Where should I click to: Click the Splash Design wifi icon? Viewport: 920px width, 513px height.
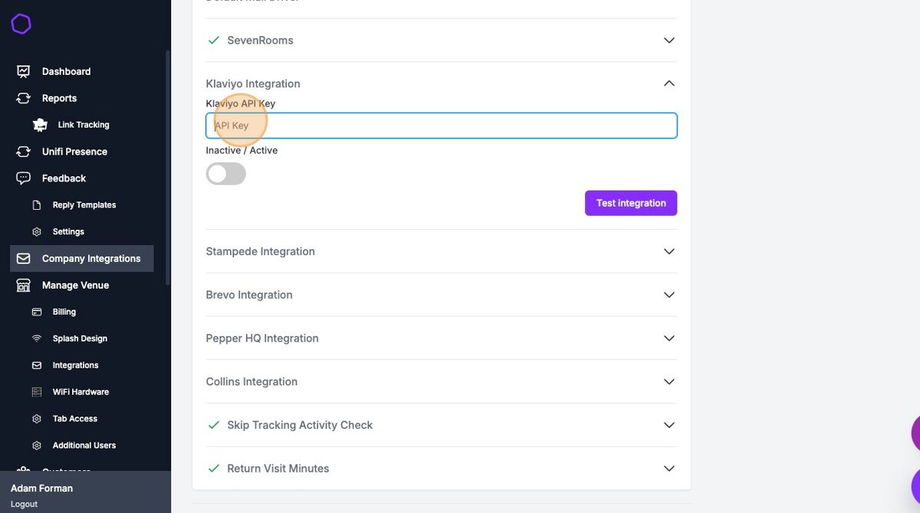[37, 339]
